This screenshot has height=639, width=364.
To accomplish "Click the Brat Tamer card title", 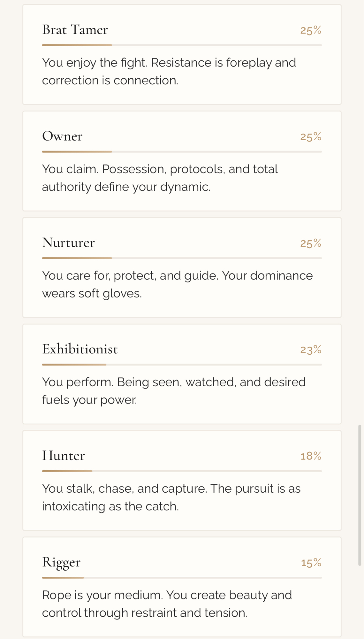I will click(x=75, y=30).
